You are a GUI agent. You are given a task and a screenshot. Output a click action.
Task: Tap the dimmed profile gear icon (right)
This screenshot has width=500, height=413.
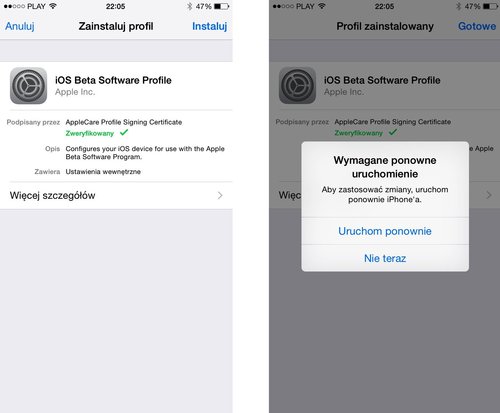click(x=297, y=85)
